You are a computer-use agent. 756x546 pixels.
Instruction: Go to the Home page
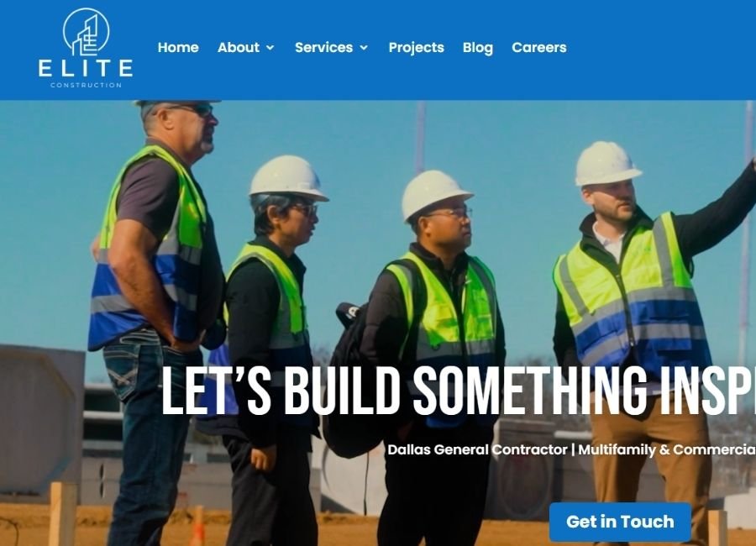178,47
